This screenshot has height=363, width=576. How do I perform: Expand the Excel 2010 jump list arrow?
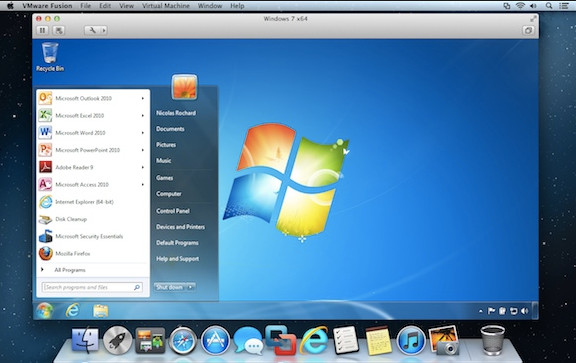point(143,116)
